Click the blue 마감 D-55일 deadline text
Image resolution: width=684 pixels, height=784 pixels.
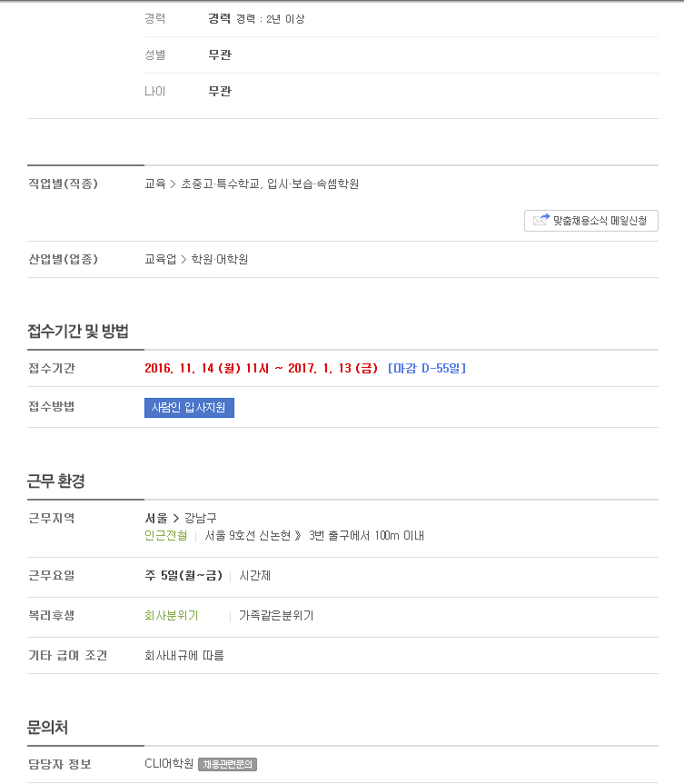427,369
